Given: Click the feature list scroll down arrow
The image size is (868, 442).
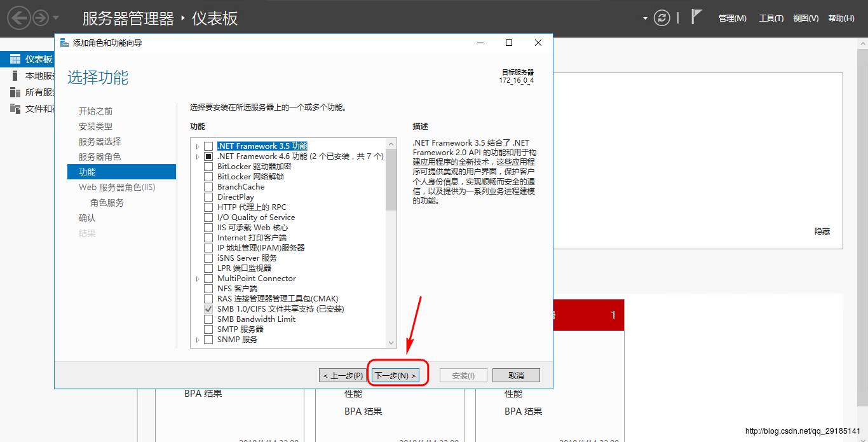Looking at the screenshot, I should click(391, 343).
